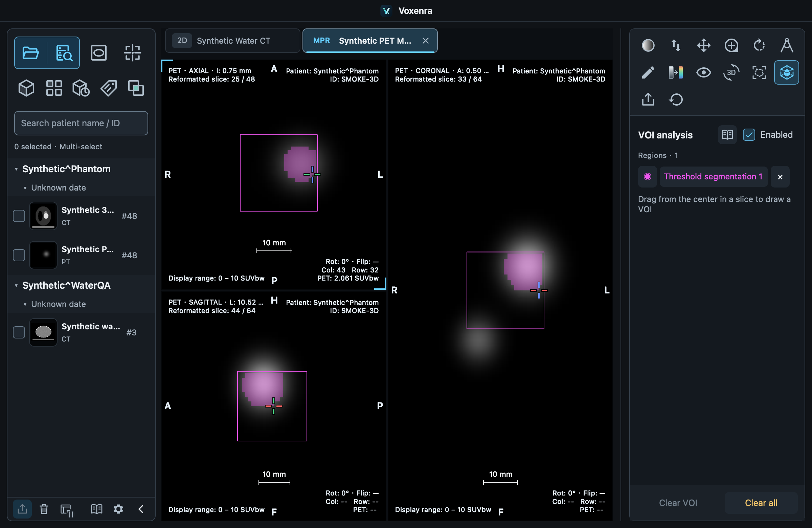Viewport: 812px width, 528px height.
Task: Select the rotate tool icon
Action: 759,45
